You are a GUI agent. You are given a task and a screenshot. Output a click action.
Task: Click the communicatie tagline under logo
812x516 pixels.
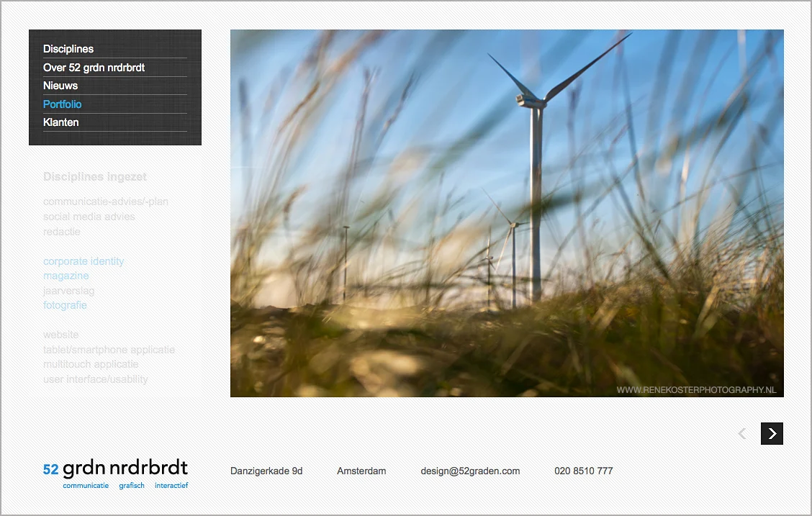click(x=86, y=486)
